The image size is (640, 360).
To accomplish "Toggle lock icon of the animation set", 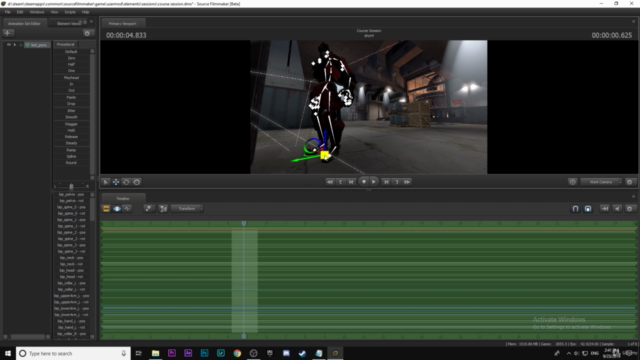I will click(20, 45).
